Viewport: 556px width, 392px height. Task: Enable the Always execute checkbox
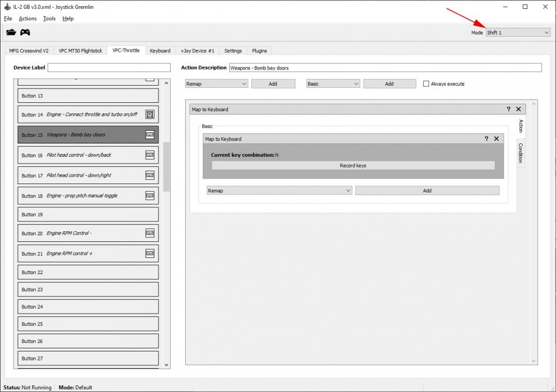tap(426, 84)
